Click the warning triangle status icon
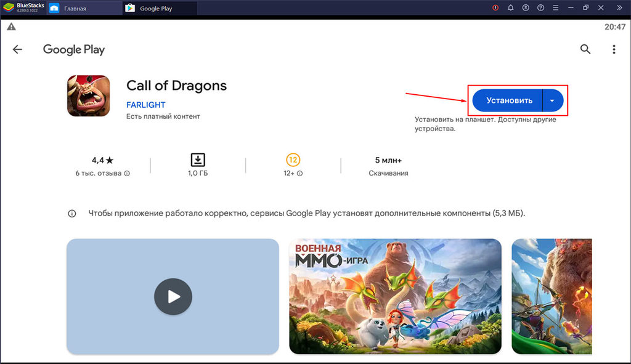The image size is (631, 364). click(x=11, y=26)
